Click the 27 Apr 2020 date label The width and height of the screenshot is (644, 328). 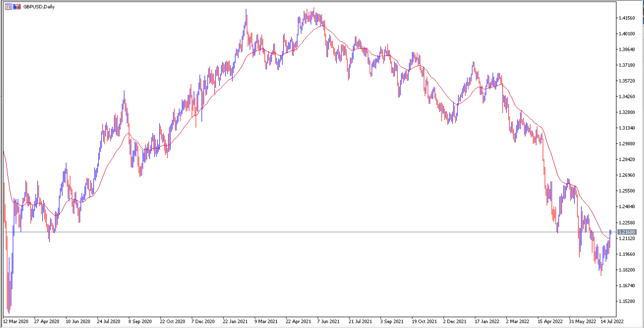coord(47,322)
